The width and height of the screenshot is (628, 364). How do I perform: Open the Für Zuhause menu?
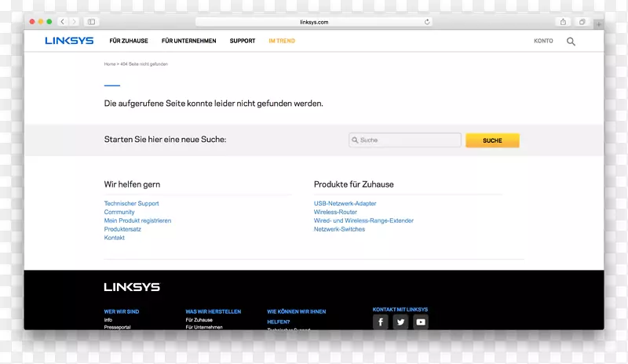pos(129,41)
